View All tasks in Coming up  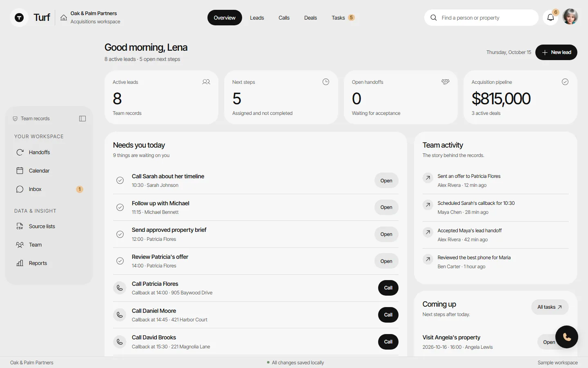click(550, 307)
